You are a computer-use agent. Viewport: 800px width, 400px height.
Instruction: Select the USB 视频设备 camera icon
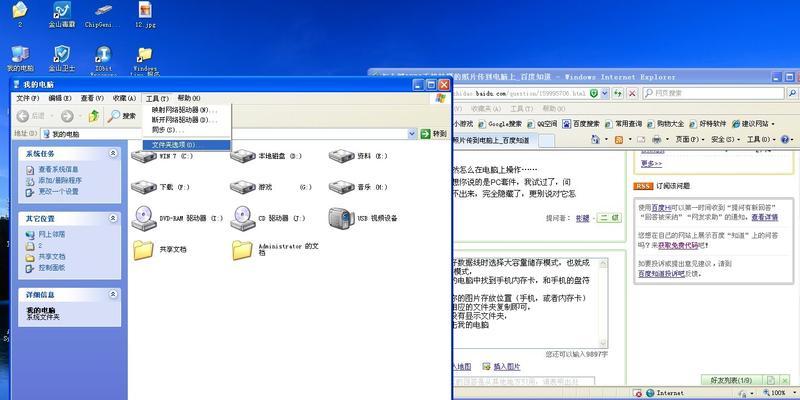(x=363, y=218)
